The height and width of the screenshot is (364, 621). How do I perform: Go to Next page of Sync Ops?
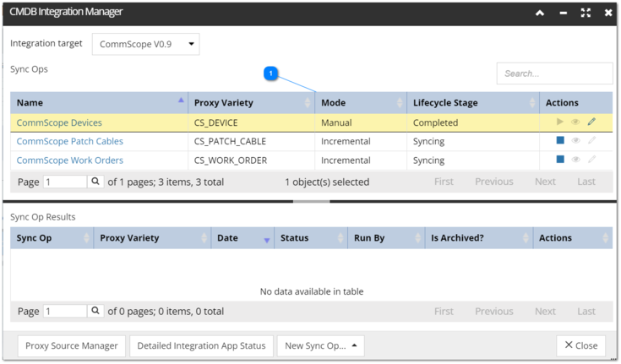545,182
